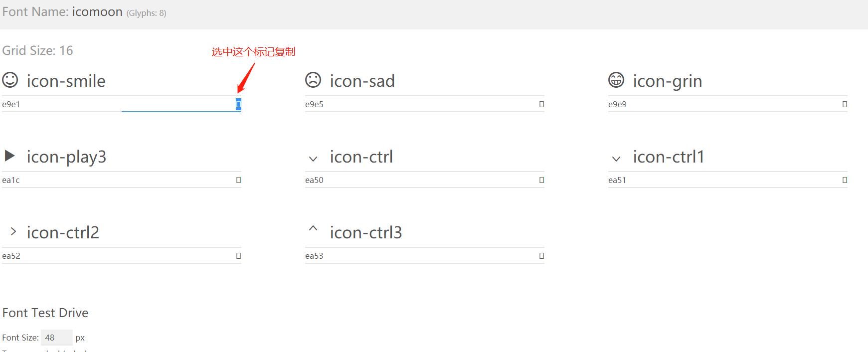
Task: Click the e9e1 code label for icon-smile
Action: coord(11,104)
